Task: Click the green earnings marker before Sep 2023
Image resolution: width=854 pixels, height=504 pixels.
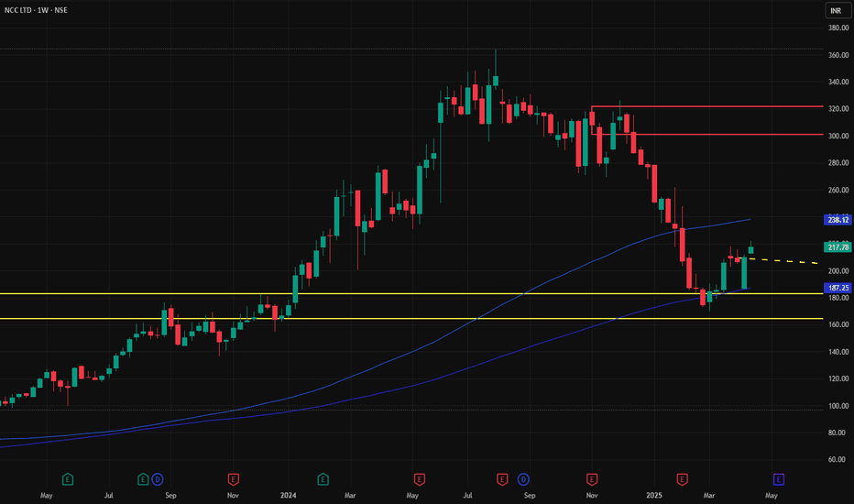Action: (x=143, y=479)
